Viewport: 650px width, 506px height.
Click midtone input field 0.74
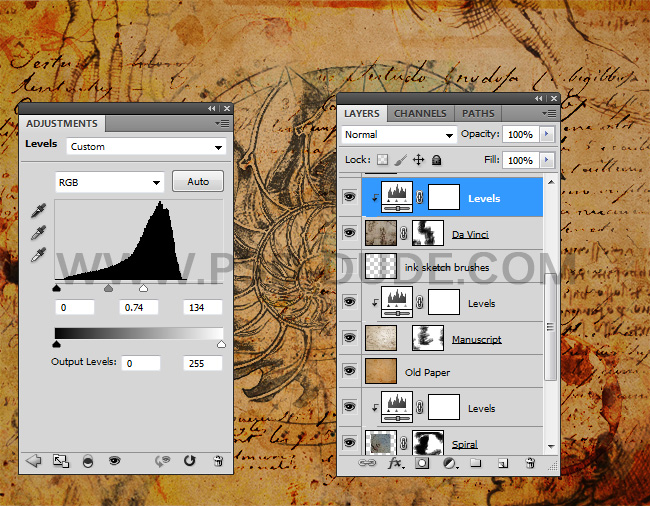[x=138, y=307]
